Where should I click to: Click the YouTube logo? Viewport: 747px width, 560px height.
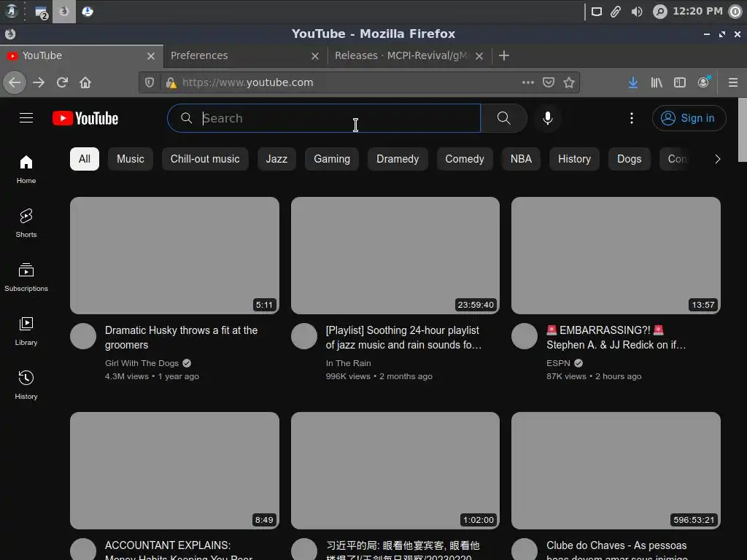(85, 118)
